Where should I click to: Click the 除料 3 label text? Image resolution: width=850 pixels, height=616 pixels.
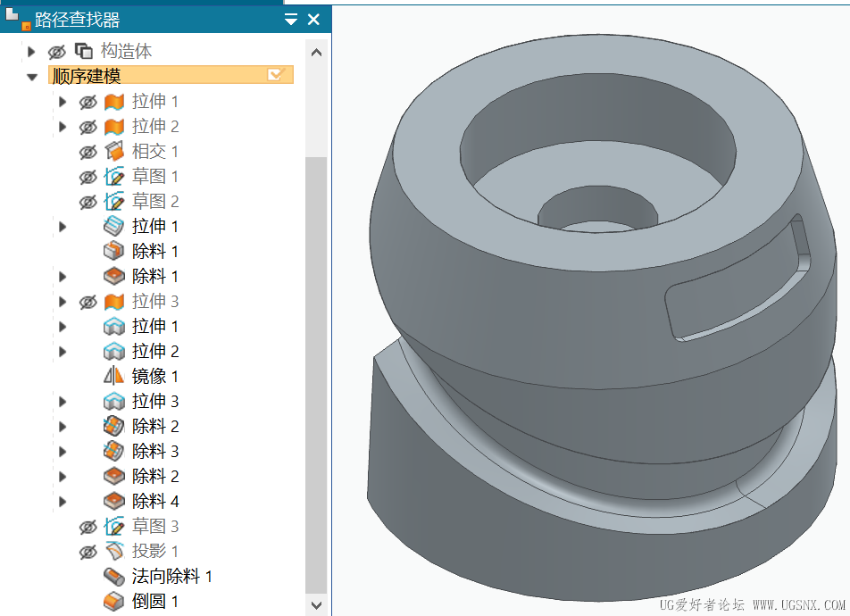tap(155, 451)
